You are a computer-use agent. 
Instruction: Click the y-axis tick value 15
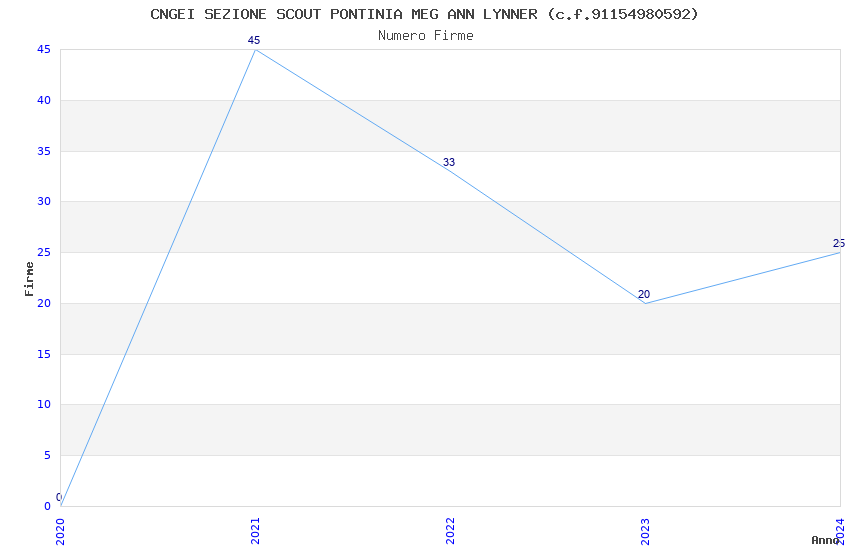[x=44, y=354]
